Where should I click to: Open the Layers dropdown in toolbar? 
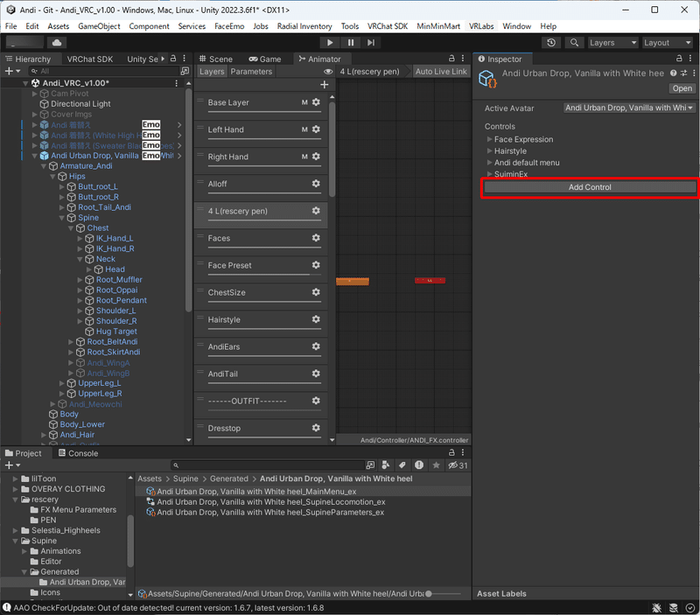[x=613, y=42]
